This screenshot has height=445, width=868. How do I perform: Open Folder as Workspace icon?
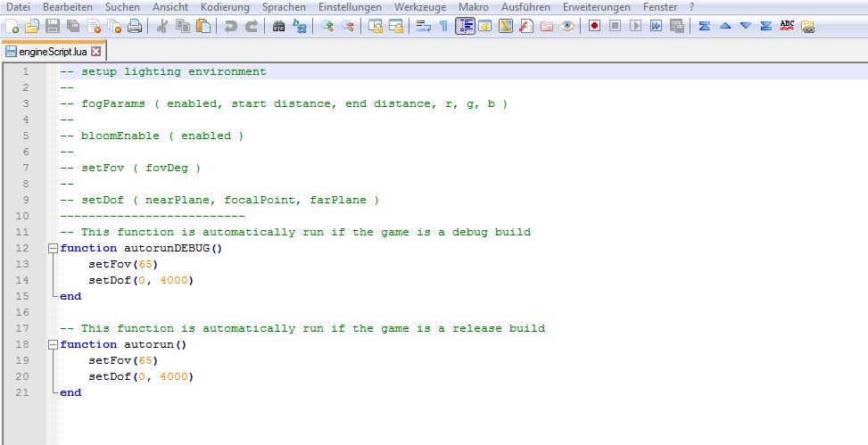[546, 26]
